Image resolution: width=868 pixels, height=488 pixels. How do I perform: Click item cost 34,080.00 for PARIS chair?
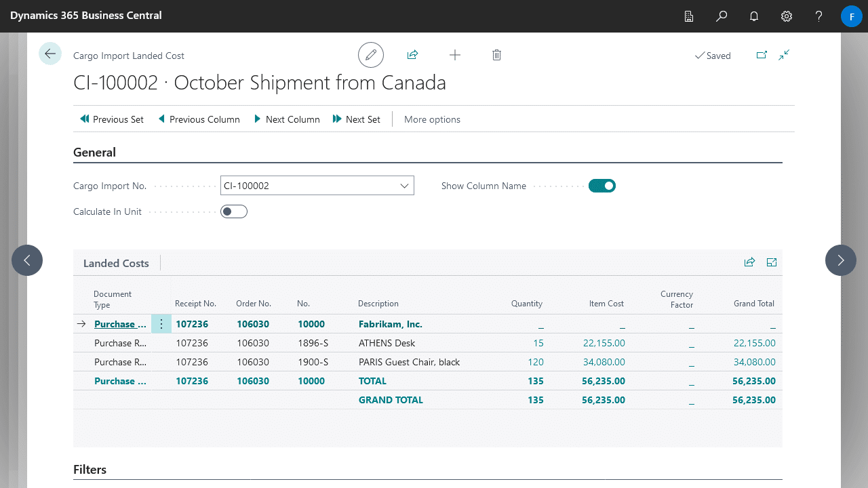click(604, 362)
